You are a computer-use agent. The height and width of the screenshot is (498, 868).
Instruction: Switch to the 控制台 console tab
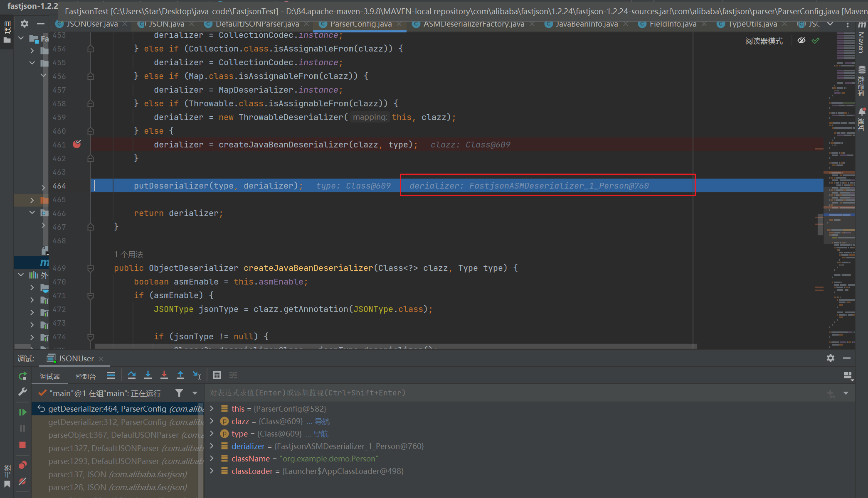pos(86,376)
